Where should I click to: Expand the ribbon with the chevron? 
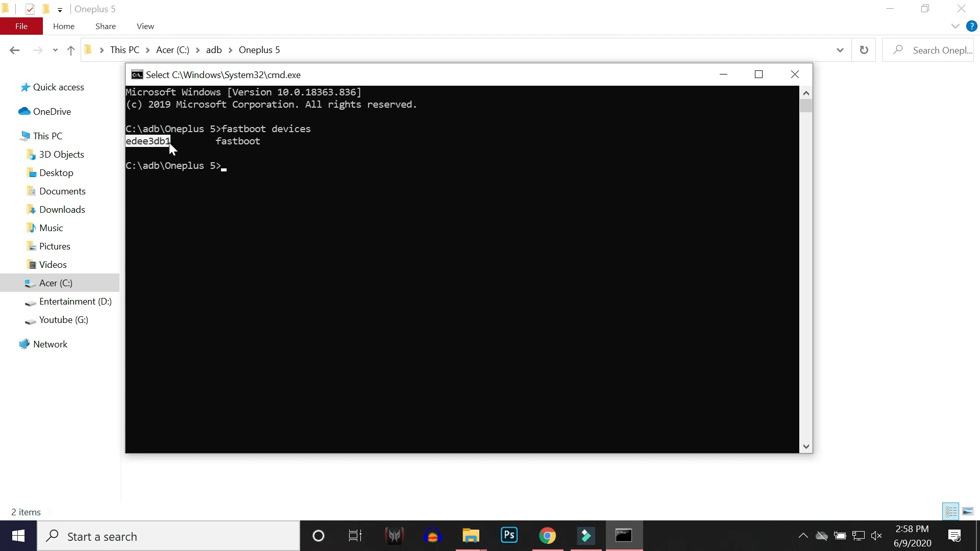click(955, 26)
